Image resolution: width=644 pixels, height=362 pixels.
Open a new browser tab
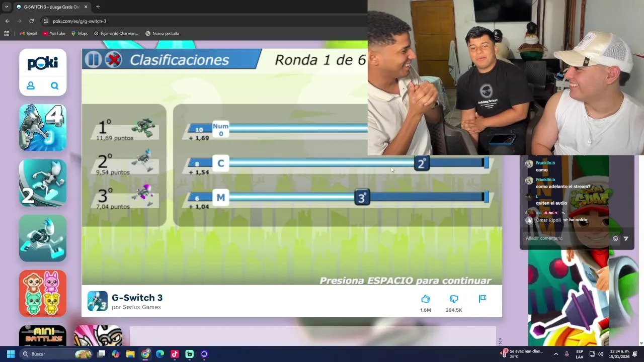98,7
